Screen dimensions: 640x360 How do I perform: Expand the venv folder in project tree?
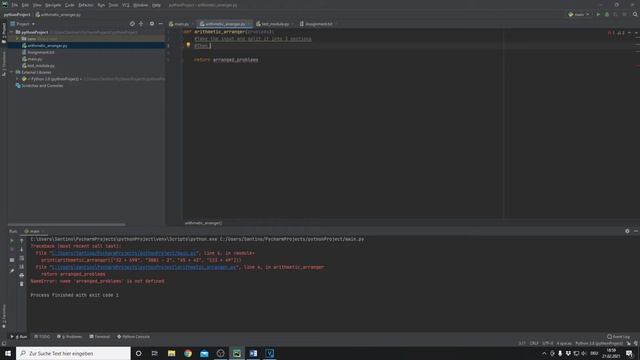click(18, 39)
